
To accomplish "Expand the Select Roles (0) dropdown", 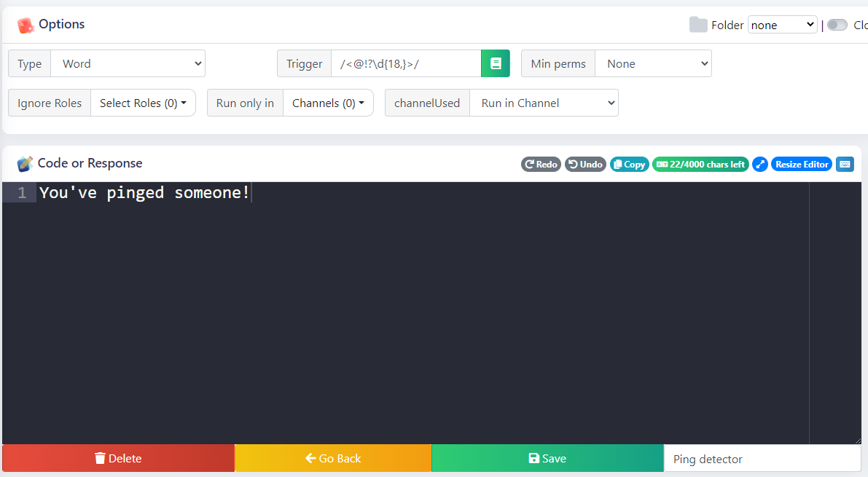I will tap(143, 103).
